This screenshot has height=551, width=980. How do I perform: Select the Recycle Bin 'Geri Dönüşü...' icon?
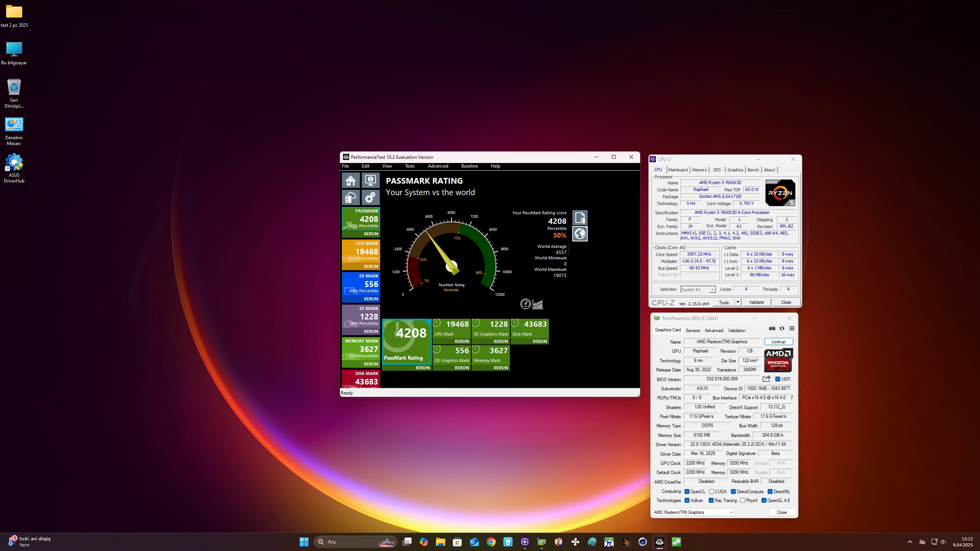pyautogui.click(x=14, y=94)
